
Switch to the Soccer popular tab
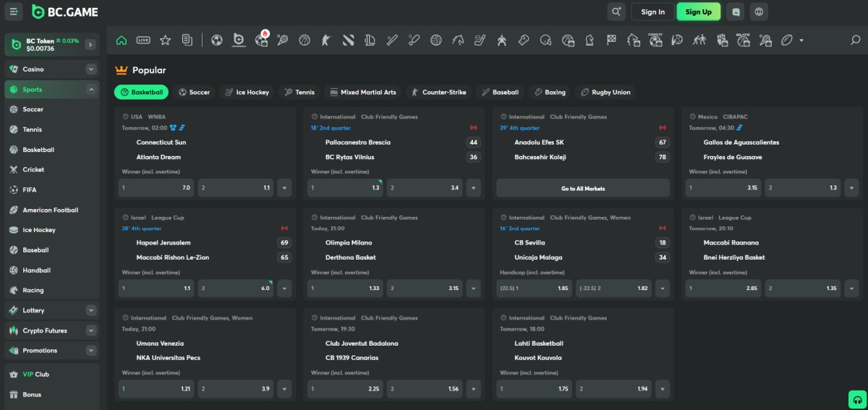[194, 93]
